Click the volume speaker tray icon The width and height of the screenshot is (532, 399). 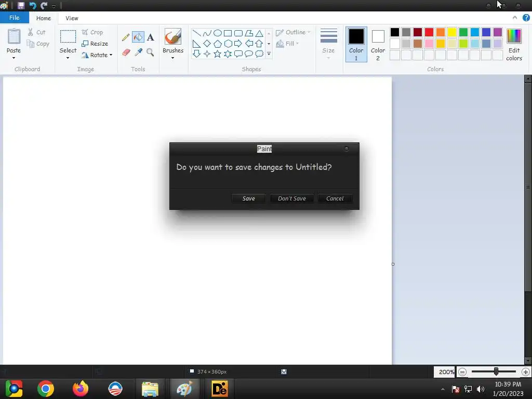pyautogui.click(x=481, y=389)
